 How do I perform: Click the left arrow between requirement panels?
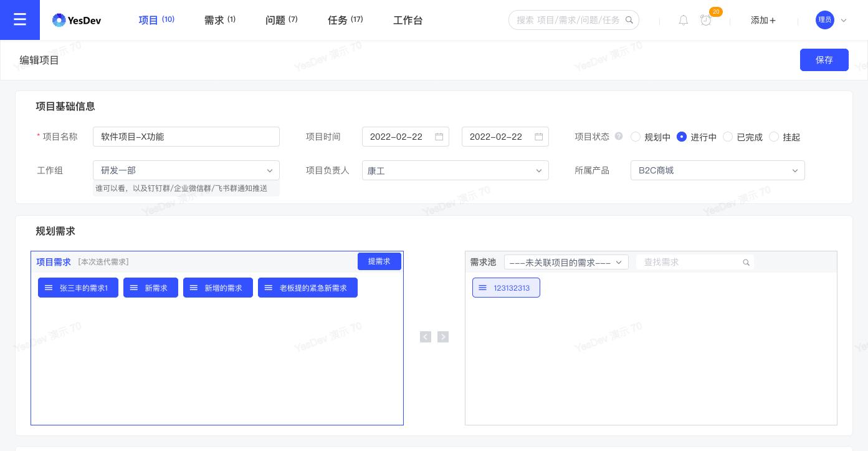click(426, 337)
